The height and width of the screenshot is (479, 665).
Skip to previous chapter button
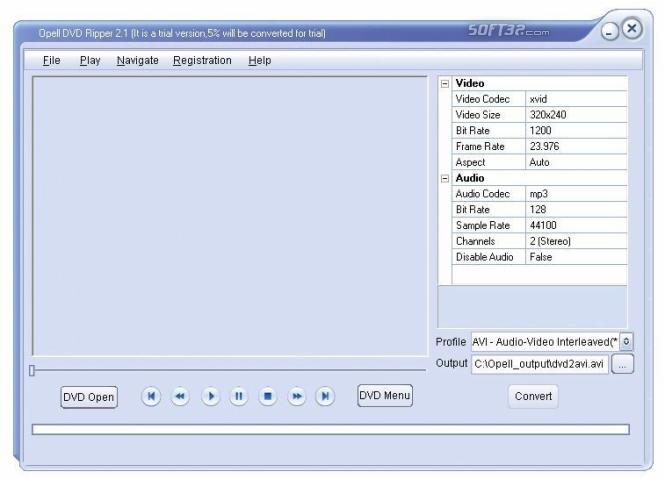[151, 396]
